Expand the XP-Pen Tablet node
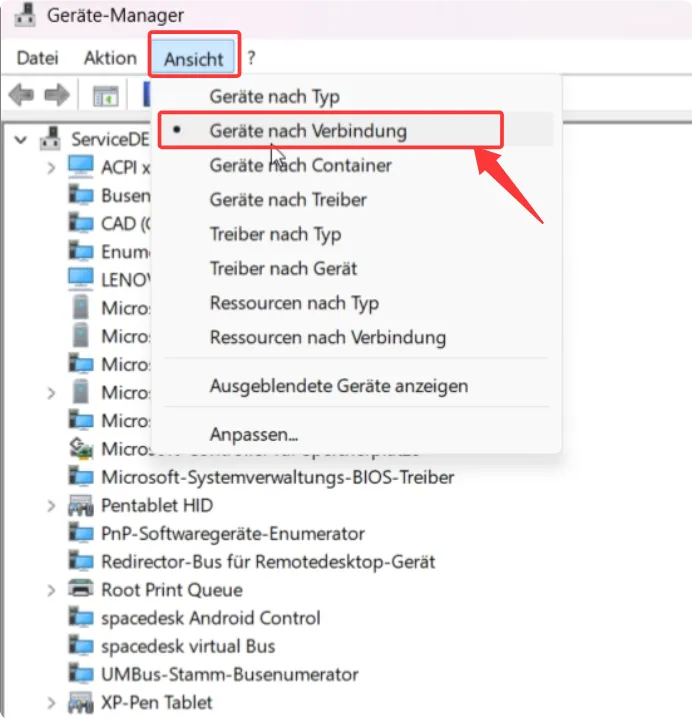692x719 pixels. pos(51,703)
